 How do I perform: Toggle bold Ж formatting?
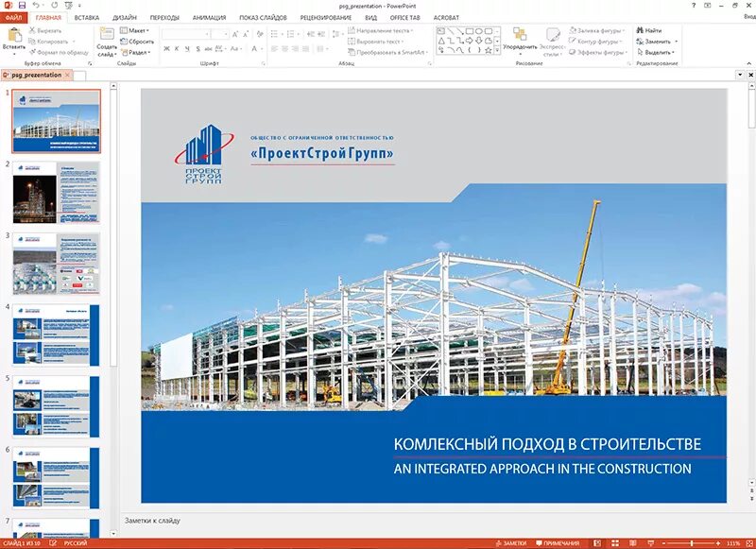pos(166,49)
